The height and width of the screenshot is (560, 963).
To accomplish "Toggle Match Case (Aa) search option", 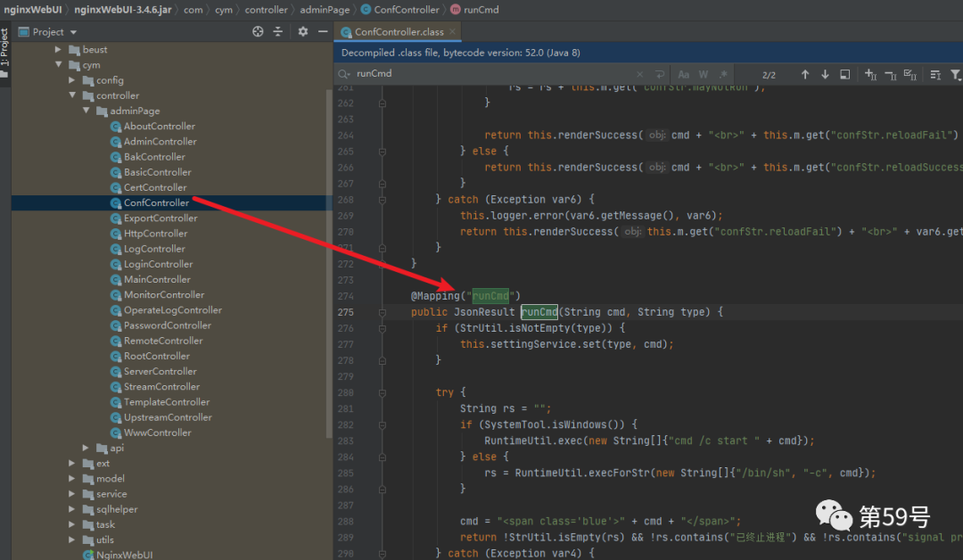I will [684, 74].
